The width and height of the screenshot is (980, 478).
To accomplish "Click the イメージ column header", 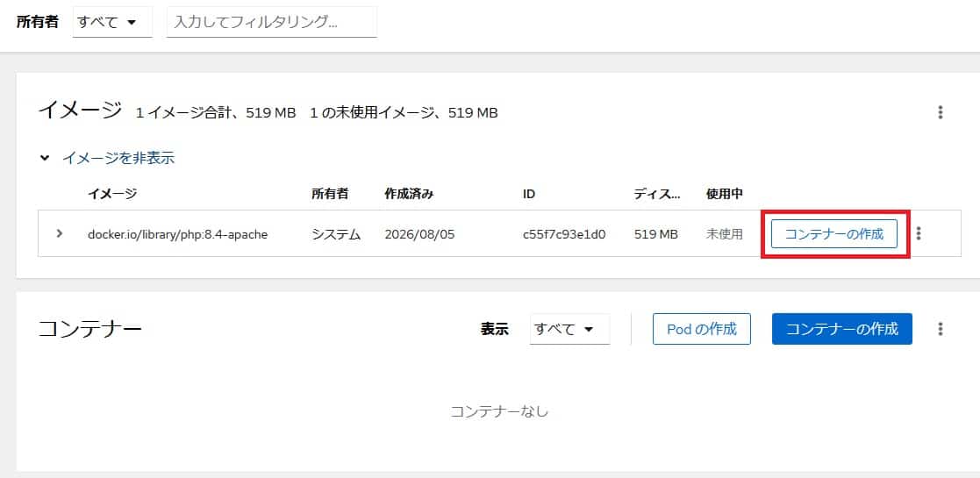I will click(x=112, y=194).
